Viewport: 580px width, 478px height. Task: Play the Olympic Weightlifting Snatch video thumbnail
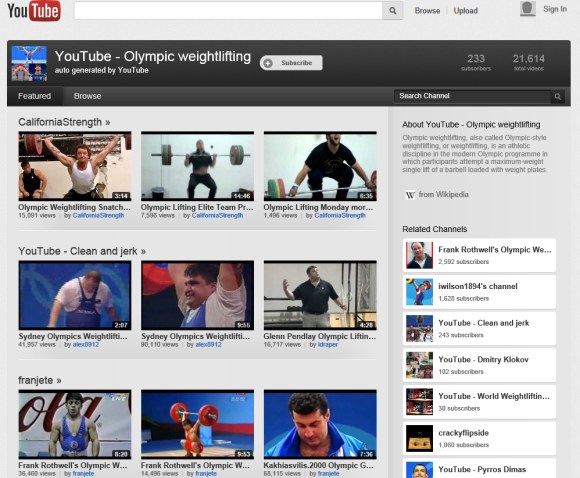point(75,166)
